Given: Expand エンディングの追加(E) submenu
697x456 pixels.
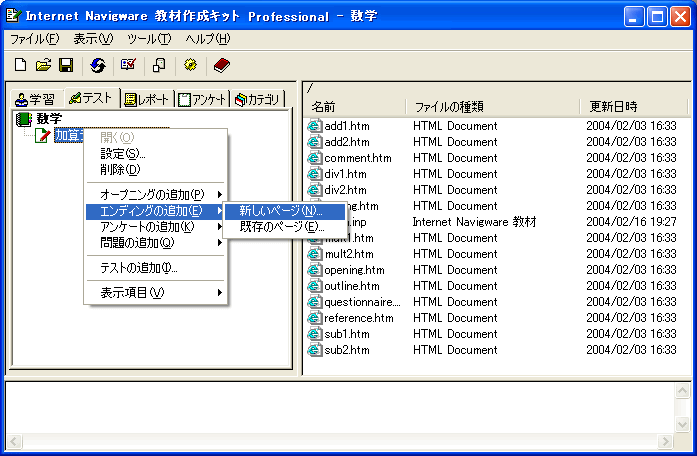Looking at the screenshot, I should [x=156, y=211].
